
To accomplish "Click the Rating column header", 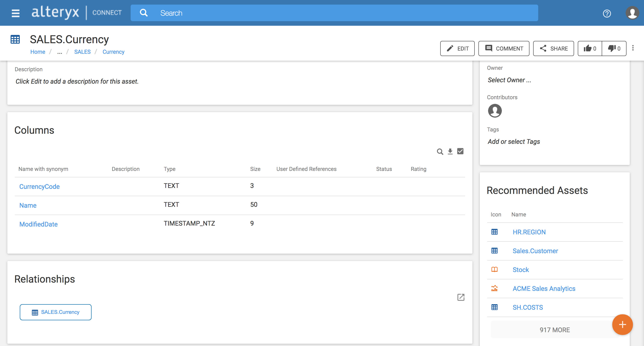I will (x=419, y=169).
